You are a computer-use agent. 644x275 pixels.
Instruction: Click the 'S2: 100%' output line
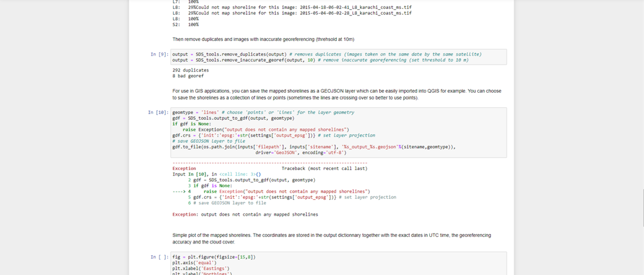(185, 25)
